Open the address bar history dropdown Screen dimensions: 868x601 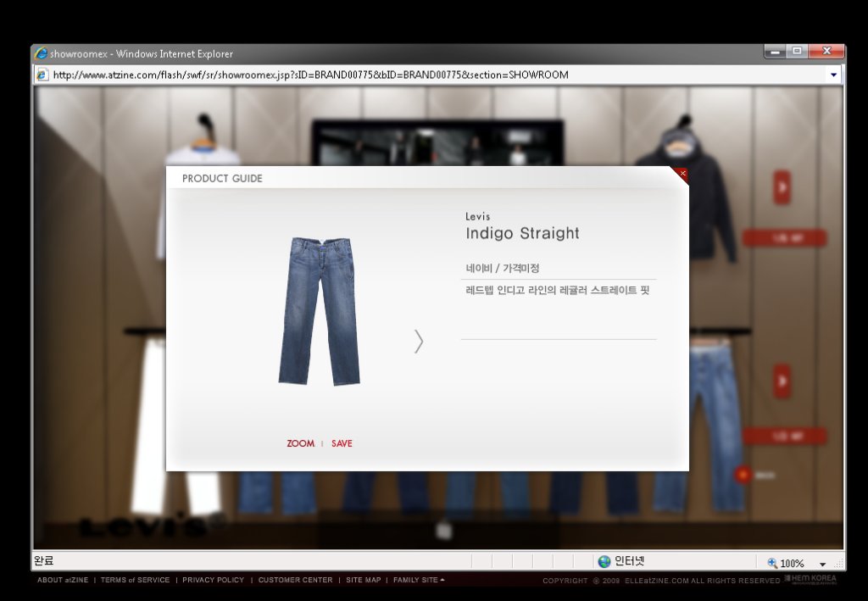pos(833,75)
